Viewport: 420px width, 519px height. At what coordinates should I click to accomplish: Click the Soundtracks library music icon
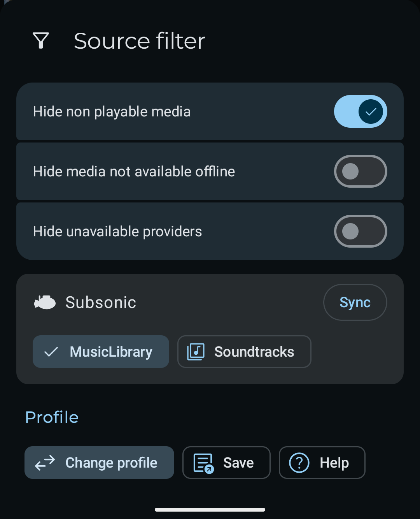click(x=196, y=352)
